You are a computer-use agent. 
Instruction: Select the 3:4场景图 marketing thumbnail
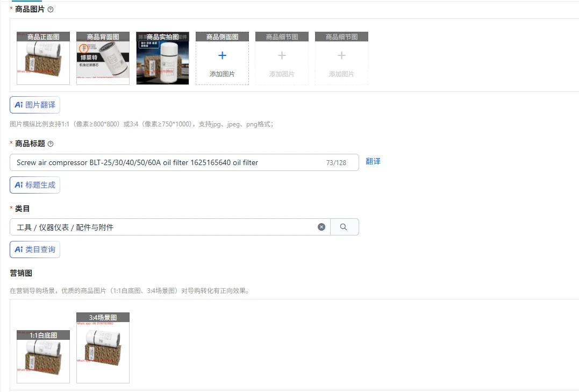click(103, 348)
